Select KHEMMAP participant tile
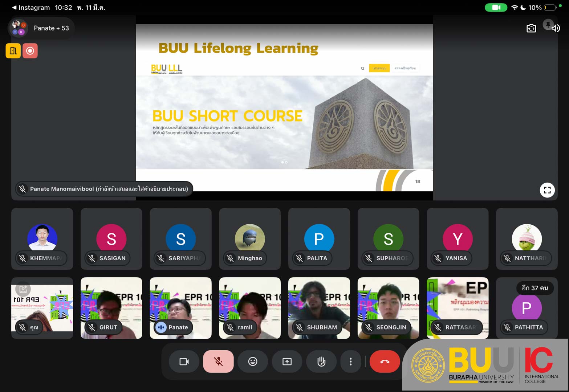Screen dimensions: 569x392 tap(42, 239)
